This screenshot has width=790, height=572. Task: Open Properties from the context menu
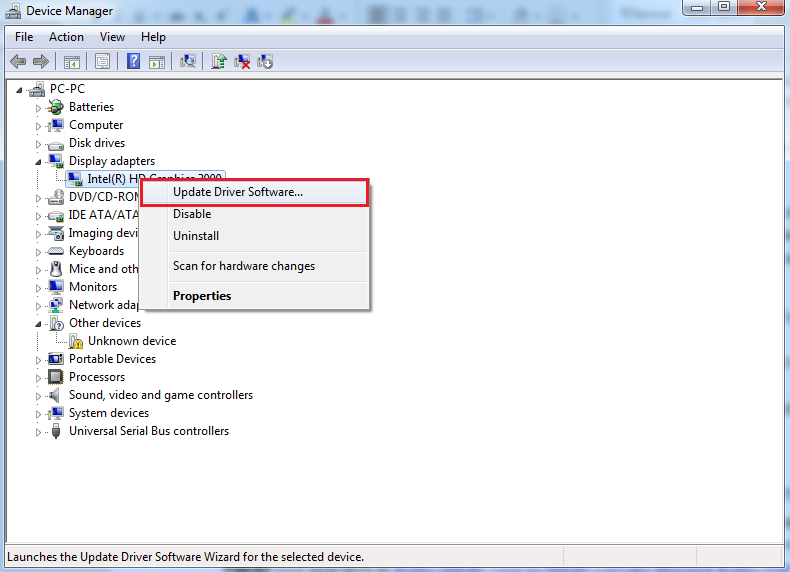202,296
